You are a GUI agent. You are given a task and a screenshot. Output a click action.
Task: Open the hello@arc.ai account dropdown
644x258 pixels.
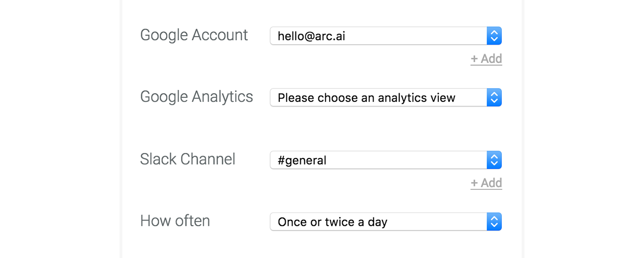pyautogui.click(x=378, y=36)
